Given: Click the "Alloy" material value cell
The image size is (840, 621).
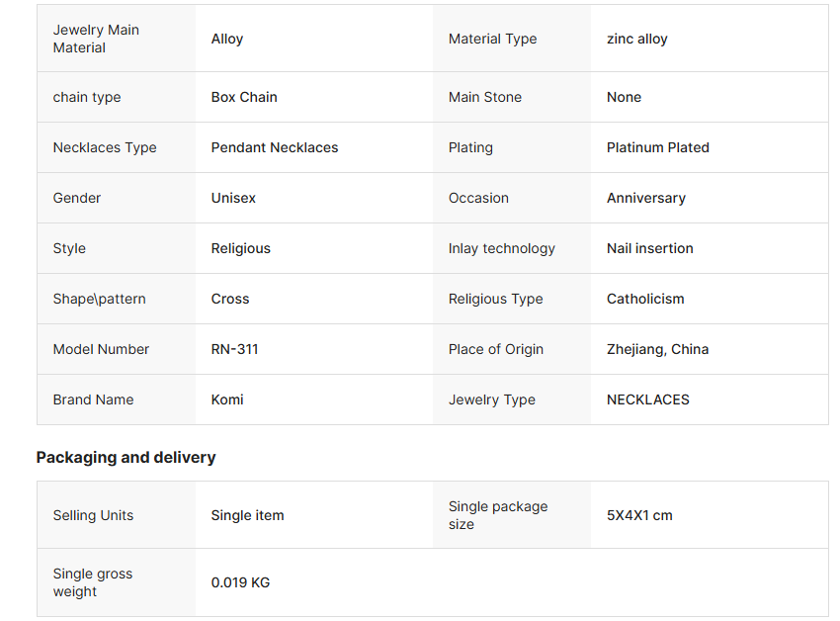Looking at the screenshot, I should 227,40.
